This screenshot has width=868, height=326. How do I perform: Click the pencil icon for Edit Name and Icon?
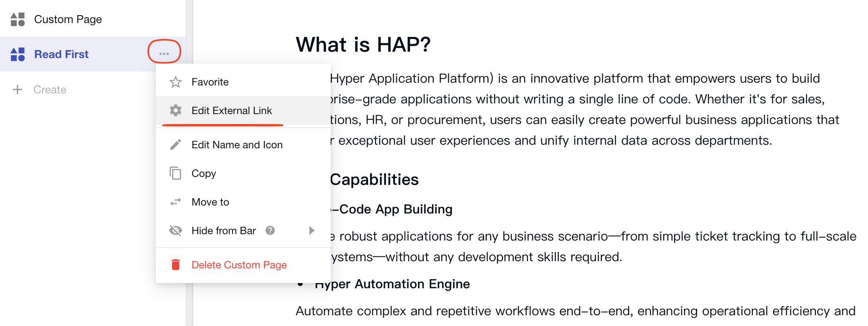pyautogui.click(x=175, y=145)
